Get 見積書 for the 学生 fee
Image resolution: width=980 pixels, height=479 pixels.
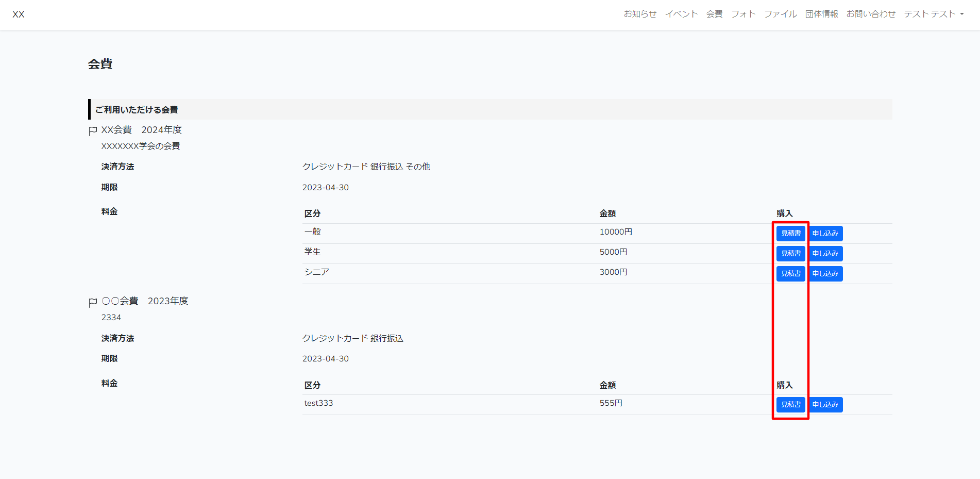[x=791, y=254]
